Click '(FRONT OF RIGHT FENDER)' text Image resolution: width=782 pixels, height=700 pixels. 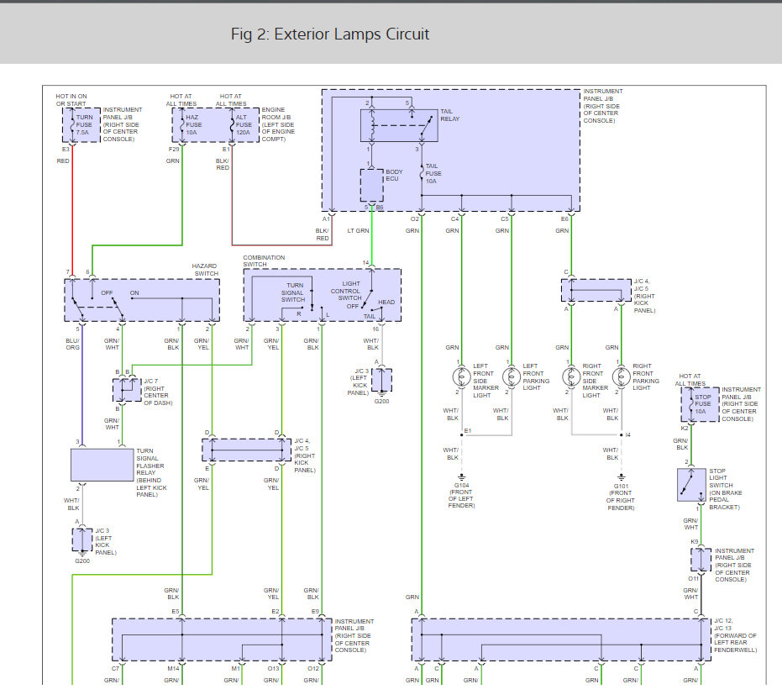621,501
